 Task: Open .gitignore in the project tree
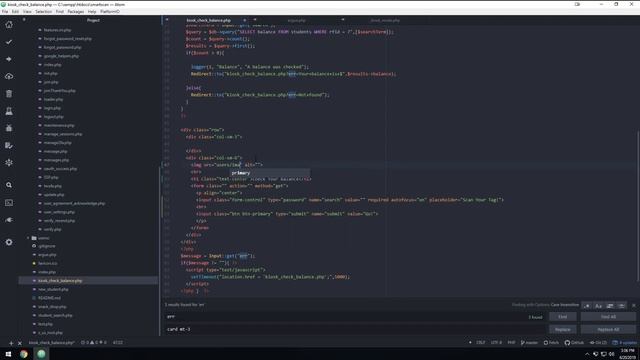(47, 246)
